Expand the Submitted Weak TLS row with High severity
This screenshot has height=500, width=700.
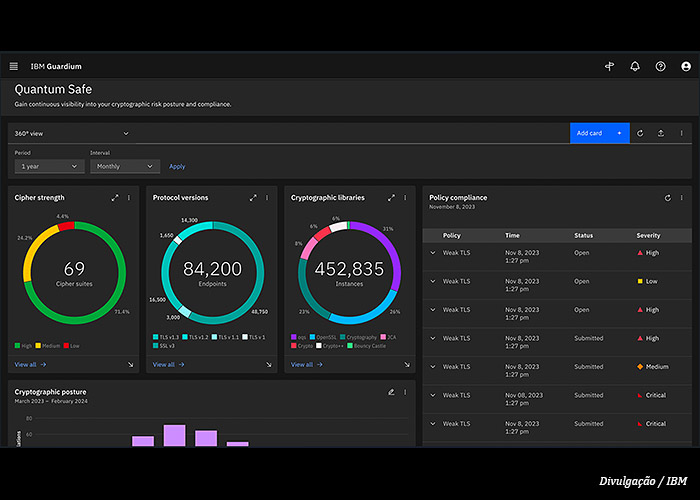[433, 338]
